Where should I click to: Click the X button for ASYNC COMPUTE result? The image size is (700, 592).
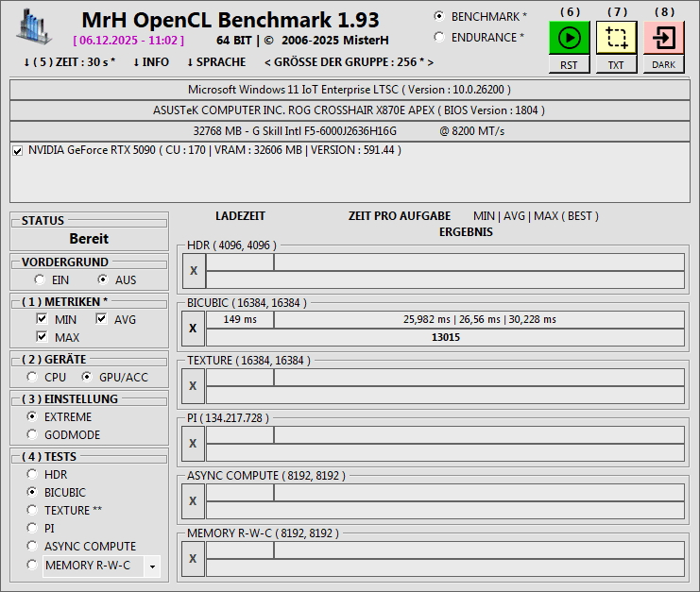194,501
